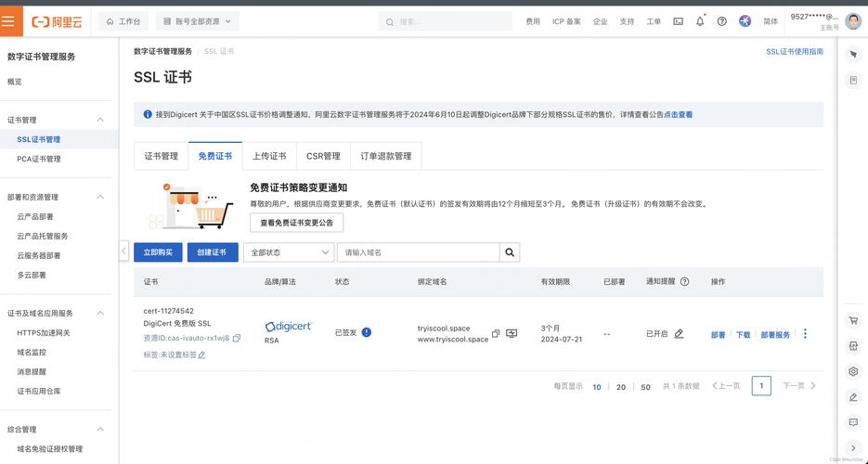Open 工单 in the top menu
This screenshot has height=464, width=868.
(x=654, y=21)
